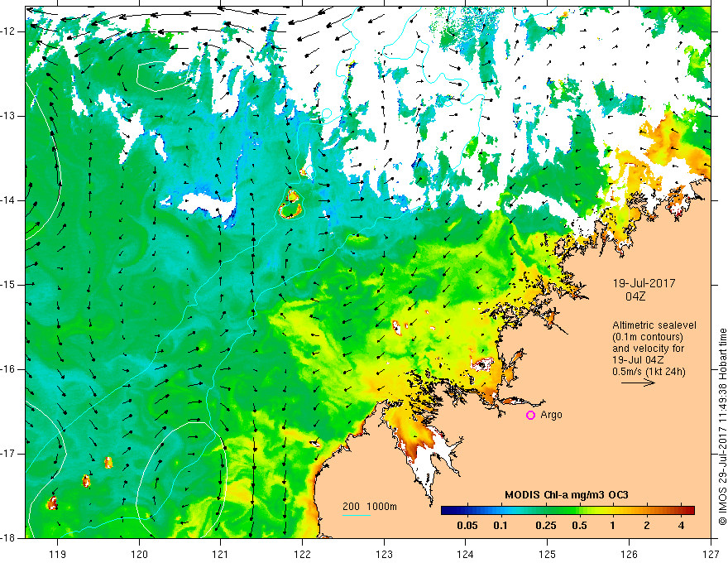Click the "19-Jul 04Z" legend line
This screenshot has width=728, height=563.
pos(638,360)
